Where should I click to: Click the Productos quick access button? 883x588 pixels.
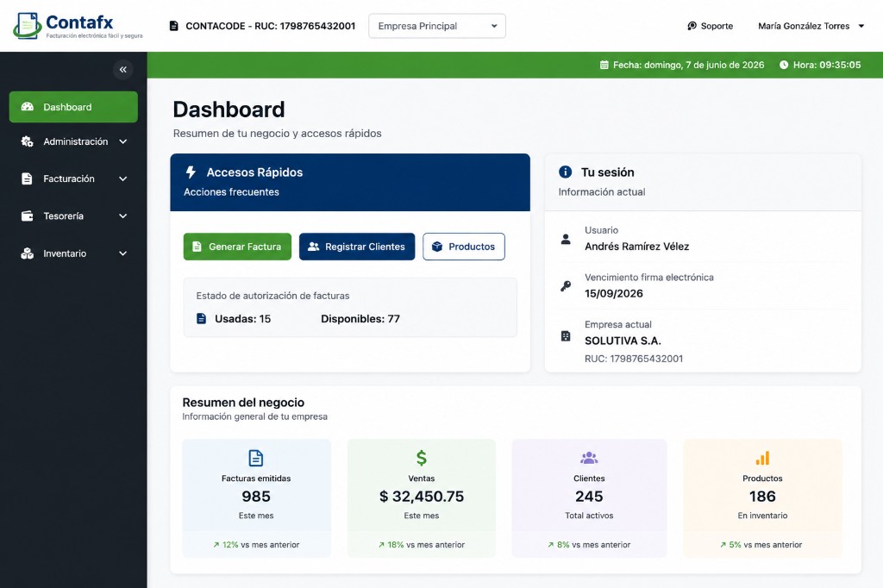pos(463,247)
